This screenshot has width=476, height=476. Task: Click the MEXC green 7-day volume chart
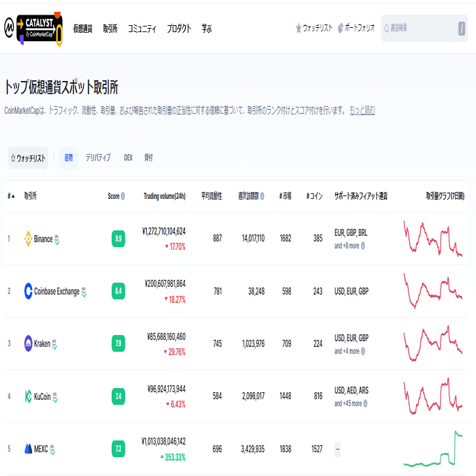(433, 448)
